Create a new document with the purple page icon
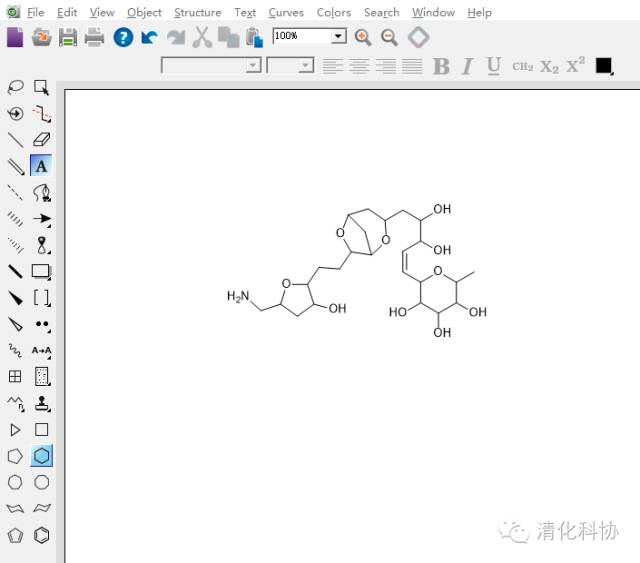Viewport: 640px width, 563px height. (15, 38)
